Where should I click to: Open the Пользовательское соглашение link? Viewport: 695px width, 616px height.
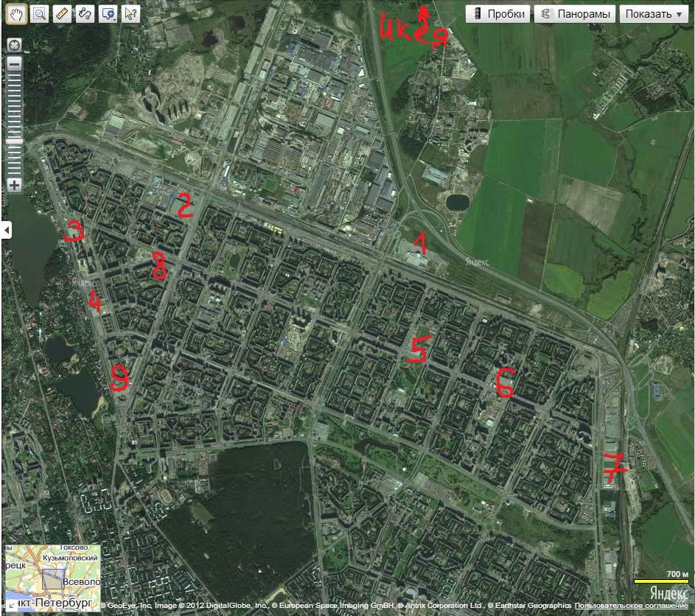[632, 606]
